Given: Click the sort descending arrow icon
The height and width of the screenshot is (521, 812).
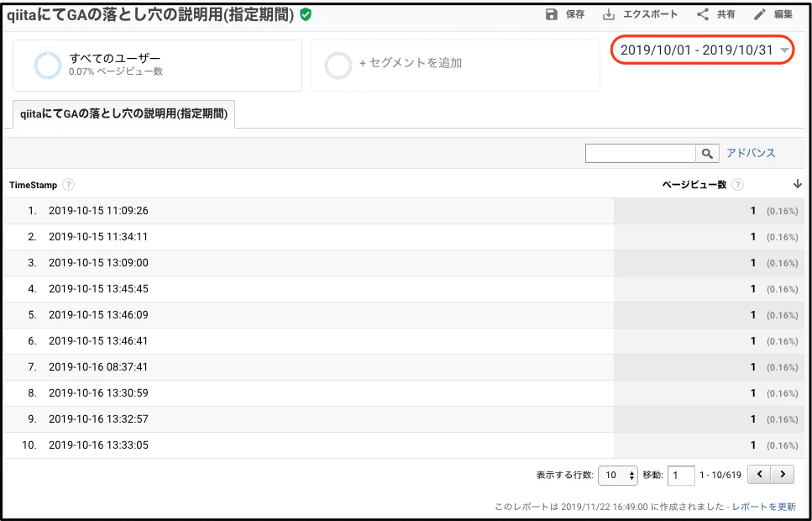Looking at the screenshot, I should coord(798,184).
